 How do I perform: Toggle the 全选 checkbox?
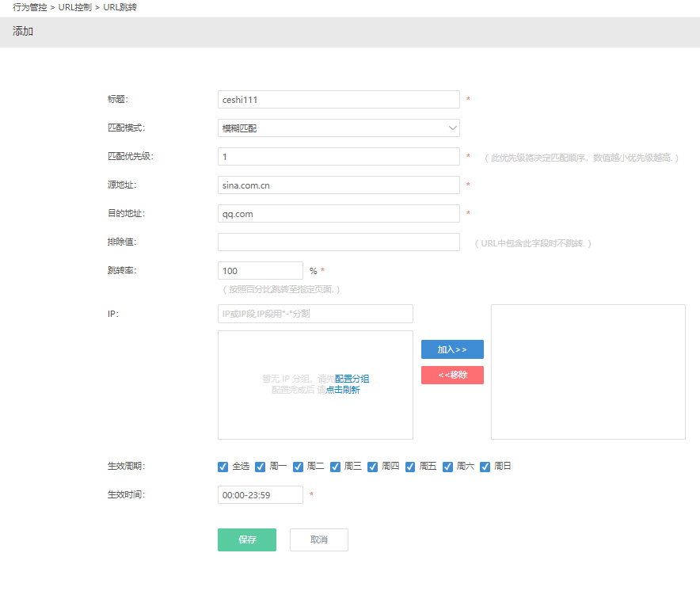click(x=223, y=467)
